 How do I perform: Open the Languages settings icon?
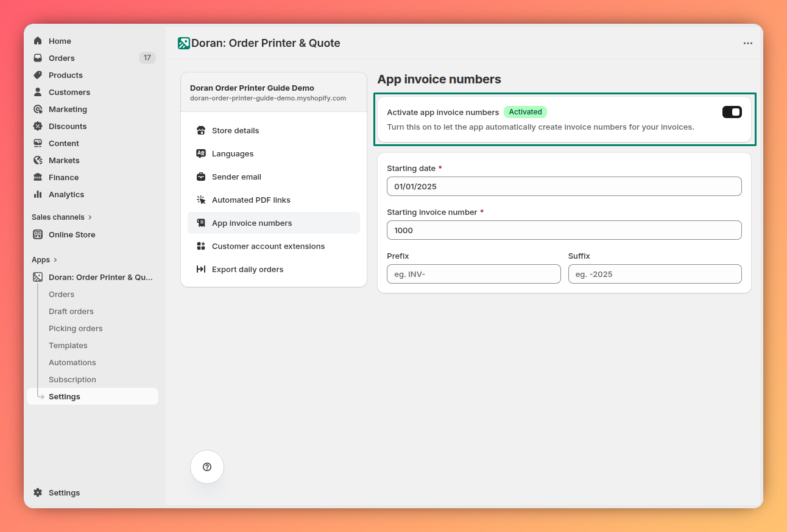pos(201,153)
